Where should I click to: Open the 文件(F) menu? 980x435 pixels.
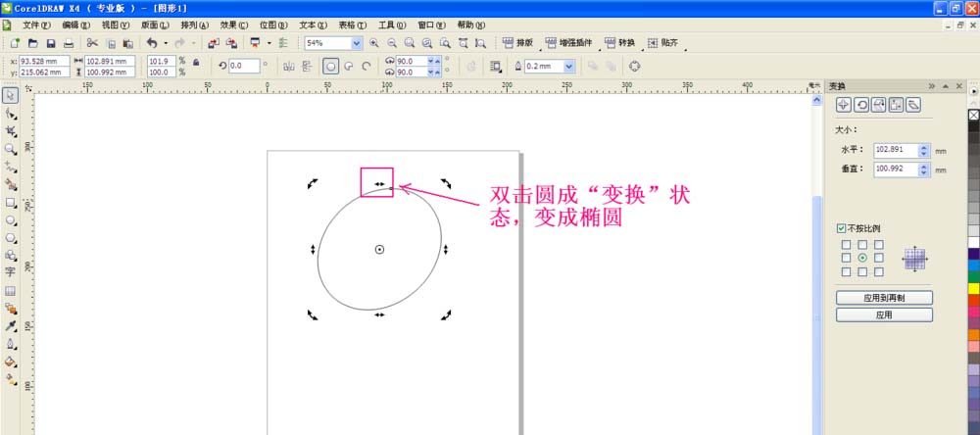point(36,25)
